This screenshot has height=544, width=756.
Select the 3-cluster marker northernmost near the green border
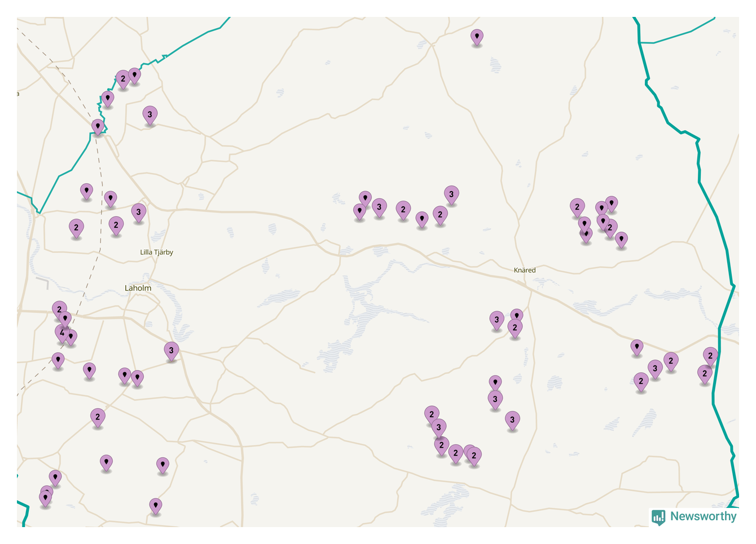[x=150, y=114]
